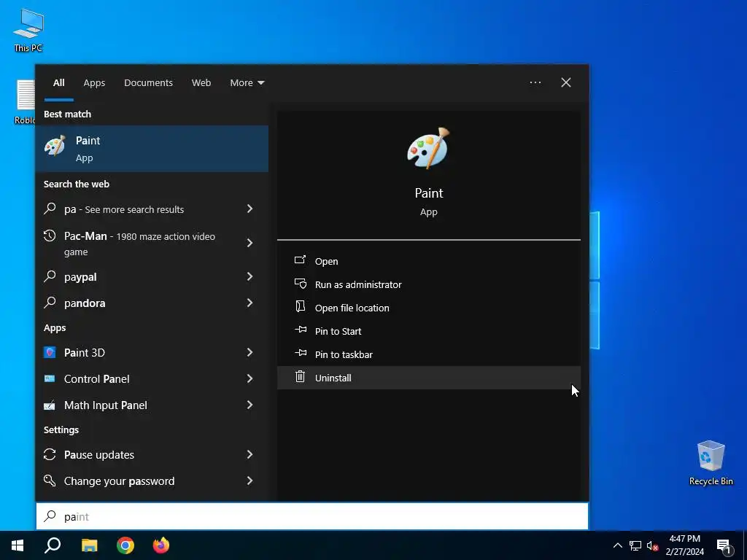The height and width of the screenshot is (560, 747).
Task: Expand the Pac-Man result arrow
Action: point(249,243)
